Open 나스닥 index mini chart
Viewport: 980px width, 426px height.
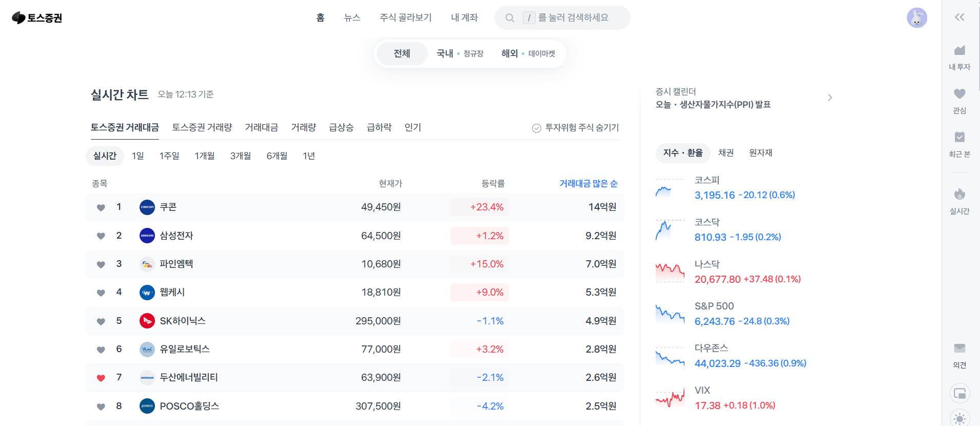click(x=670, y=273)
